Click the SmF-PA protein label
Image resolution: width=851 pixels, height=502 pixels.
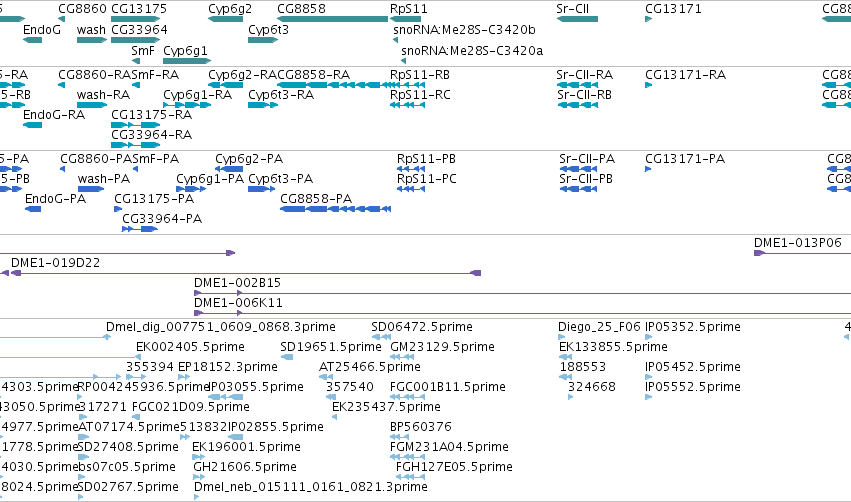[156, 159]
